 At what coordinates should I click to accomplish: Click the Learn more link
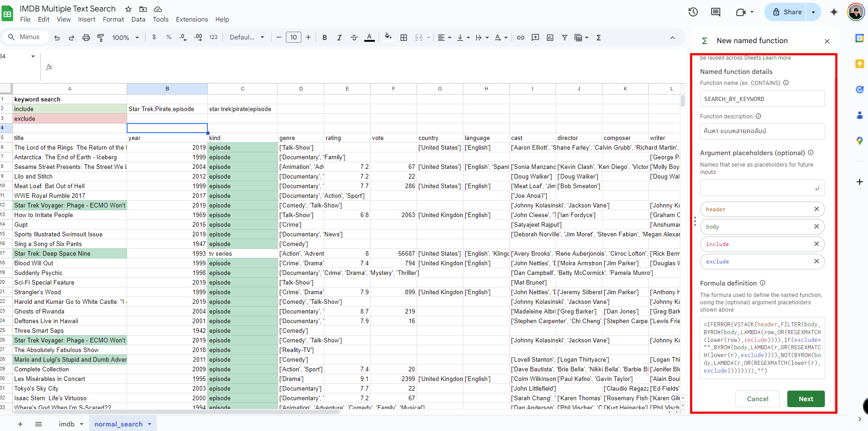(x=777, y=58)
